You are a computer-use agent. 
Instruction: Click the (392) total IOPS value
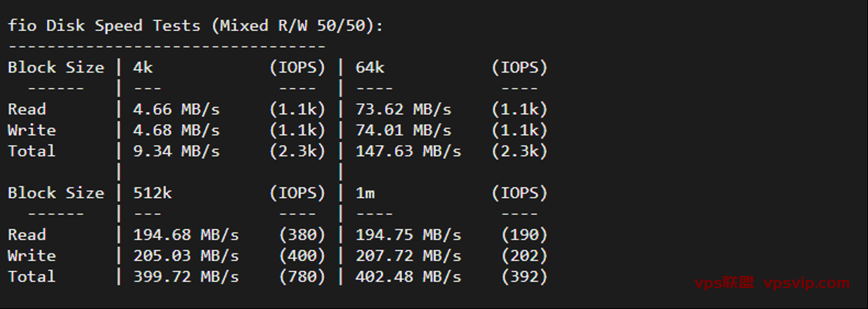(524, 277)
